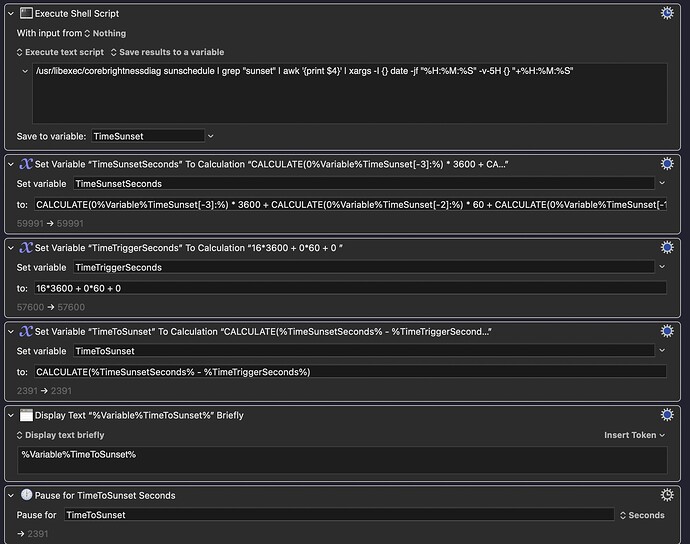This screenshot has height=544, width=690.
Task: Click the Display Text action window icon
Action: (x=26, y=415)
